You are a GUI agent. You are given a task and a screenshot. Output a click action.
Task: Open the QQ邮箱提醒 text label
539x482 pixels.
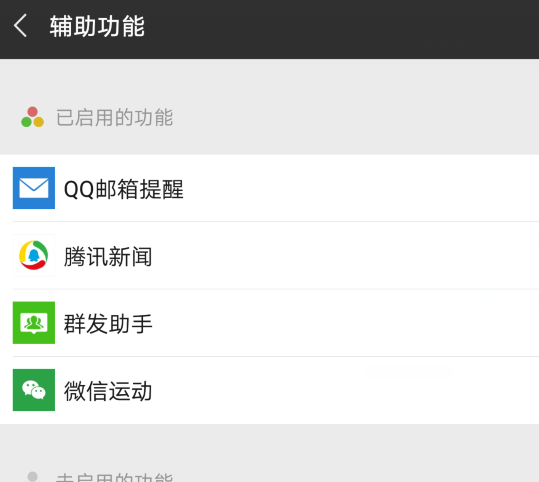(124, 189)
